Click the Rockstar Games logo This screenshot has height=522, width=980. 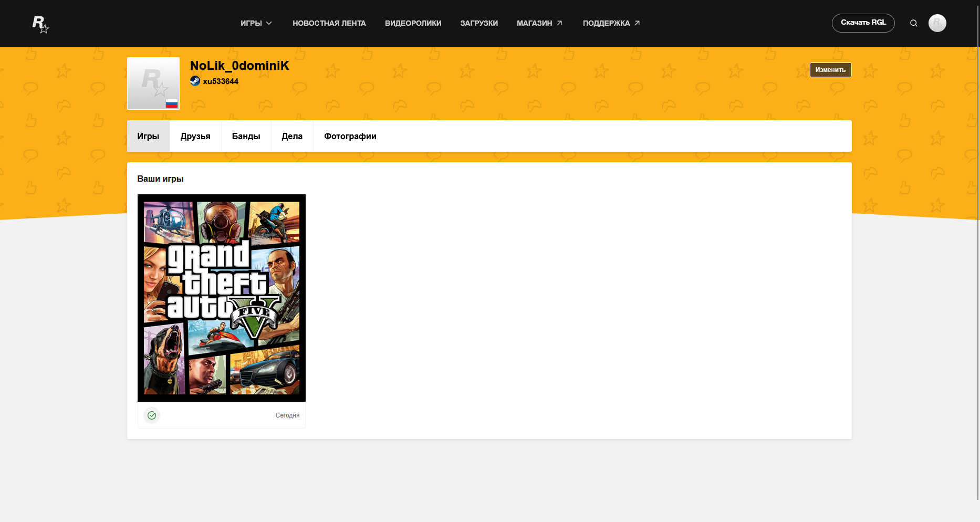pyautogui.click(x=40, y=24)
